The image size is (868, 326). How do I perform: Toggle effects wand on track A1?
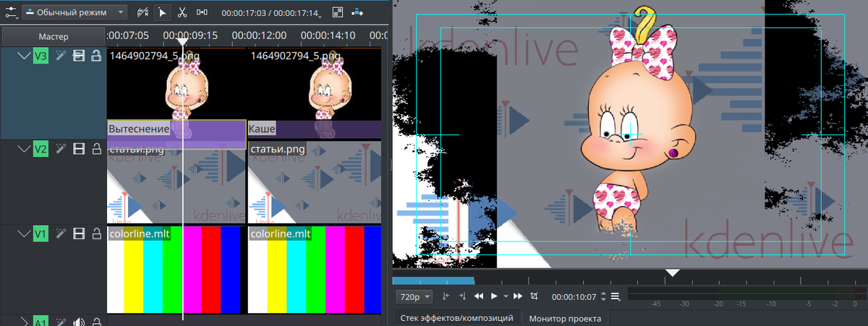61,322
